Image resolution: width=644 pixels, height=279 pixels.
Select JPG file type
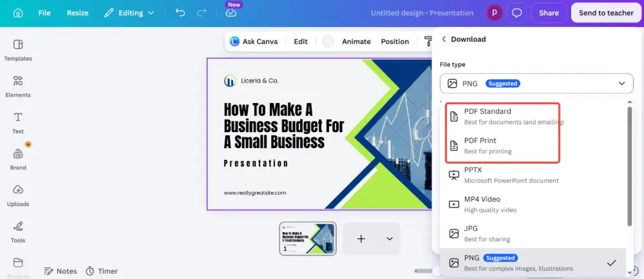pyautogui.click(x=533, y=233)
